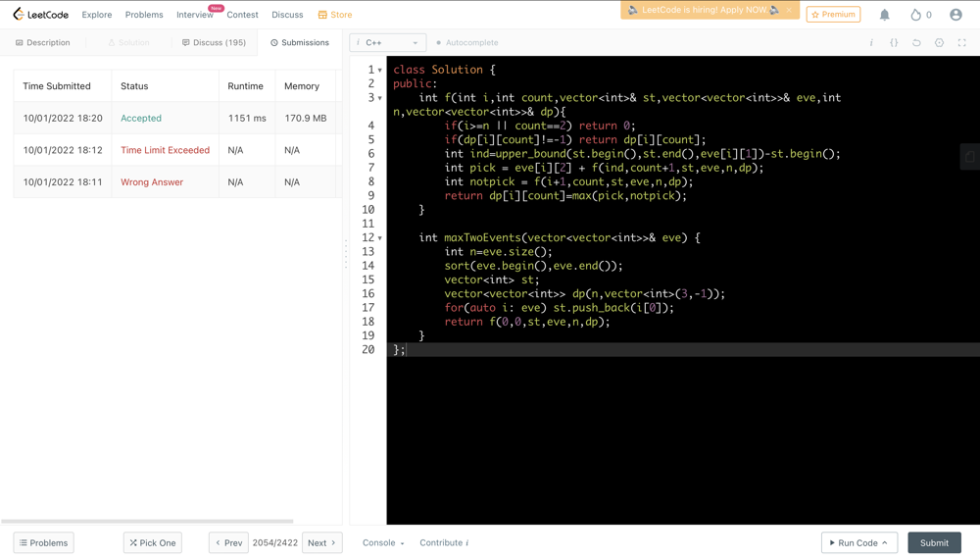Expand the Console panel
Screen dimensions: 980x560
click(383, 542)
